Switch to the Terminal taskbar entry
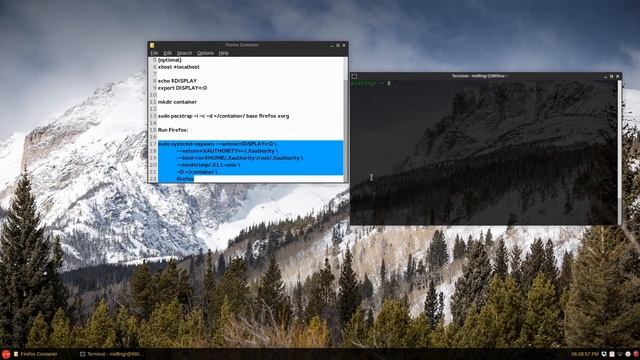Viewport: 640px width, 360px height. pyautogui.click(x=111, y=354)
